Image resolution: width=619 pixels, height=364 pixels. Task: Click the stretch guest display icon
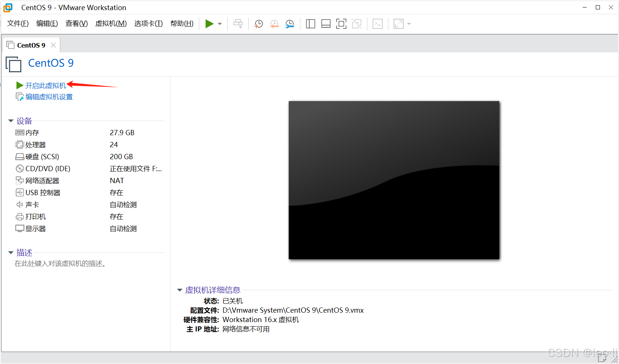click(x=398, y=24)
